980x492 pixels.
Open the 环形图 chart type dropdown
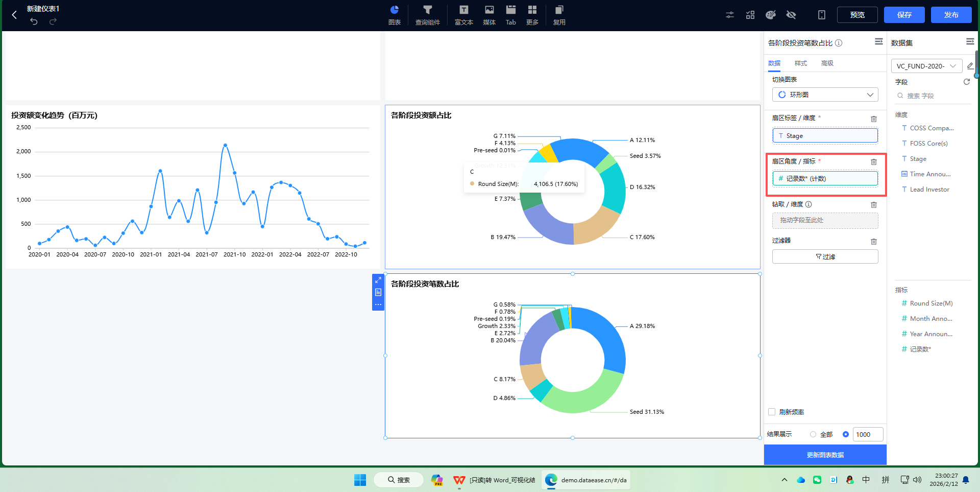click(825, 95)
